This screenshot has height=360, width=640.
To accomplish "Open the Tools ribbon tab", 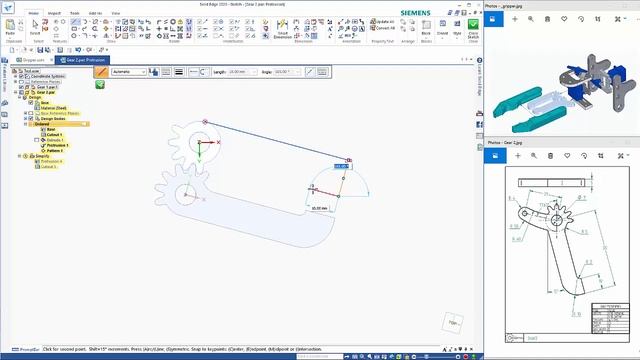I will pos(75,13).
